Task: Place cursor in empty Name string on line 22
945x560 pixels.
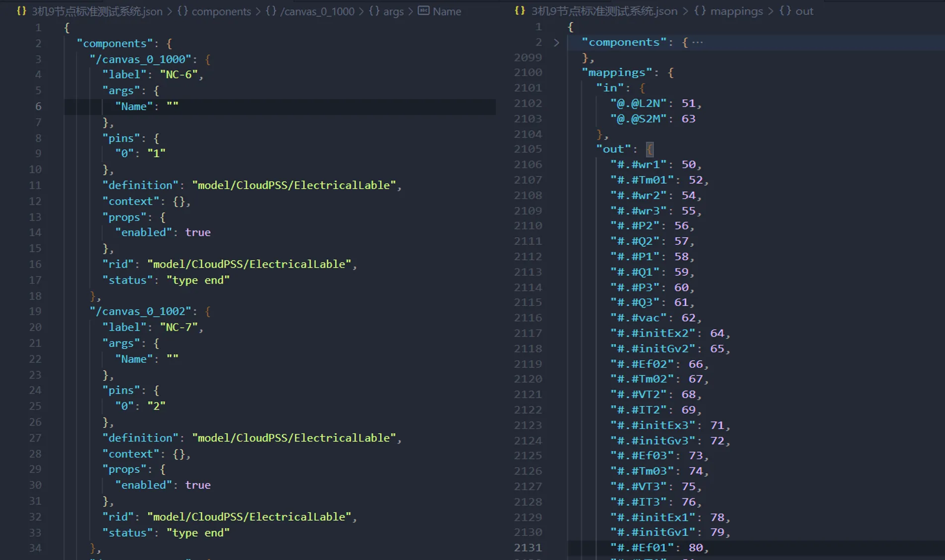Action: [173, 359]
